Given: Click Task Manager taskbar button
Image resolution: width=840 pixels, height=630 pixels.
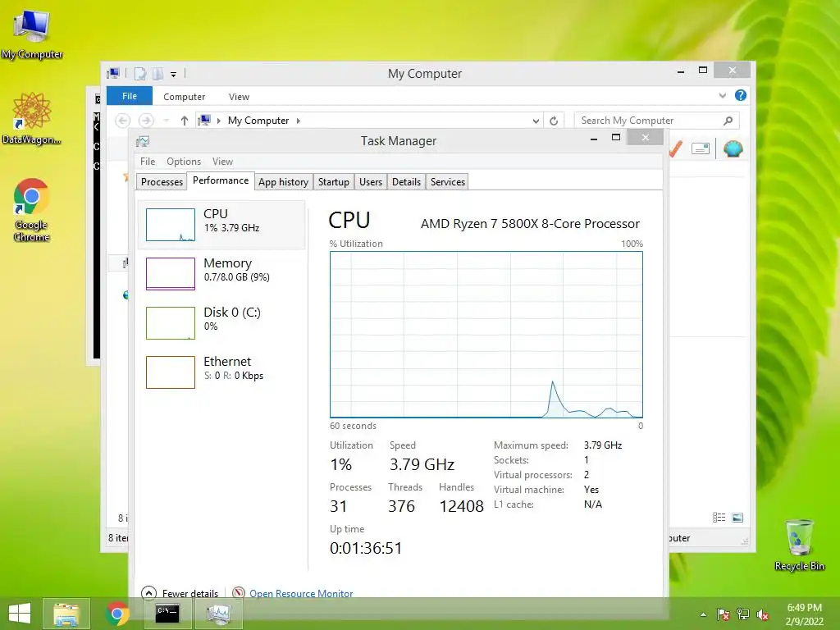Looking at the screenshot, I should pyautogui.click(x=218, y=614).
